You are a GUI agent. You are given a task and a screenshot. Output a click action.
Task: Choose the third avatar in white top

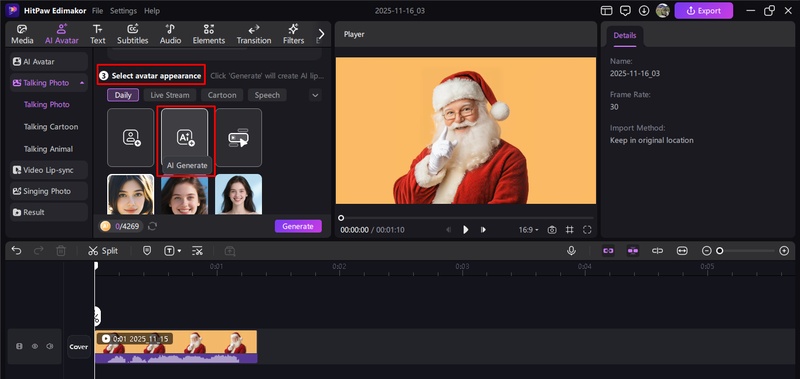(238, 194)
